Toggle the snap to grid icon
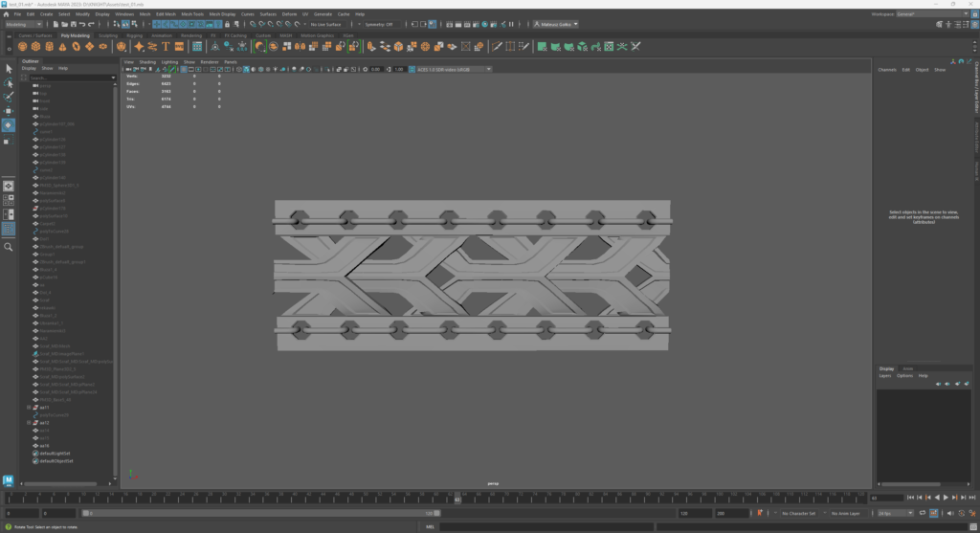 253,24
